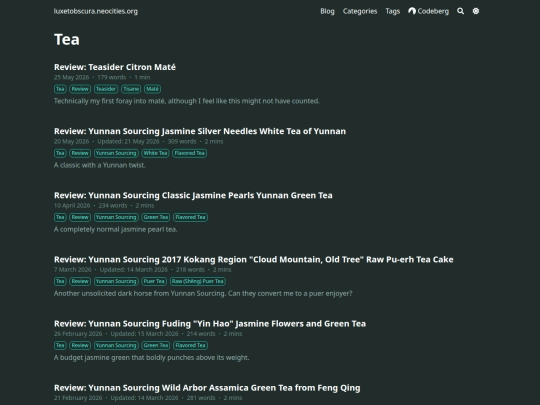Select Review tag under Fuding Yin Hao review
The width and height of the screenshot is (540, 405).
coord(80,345)
